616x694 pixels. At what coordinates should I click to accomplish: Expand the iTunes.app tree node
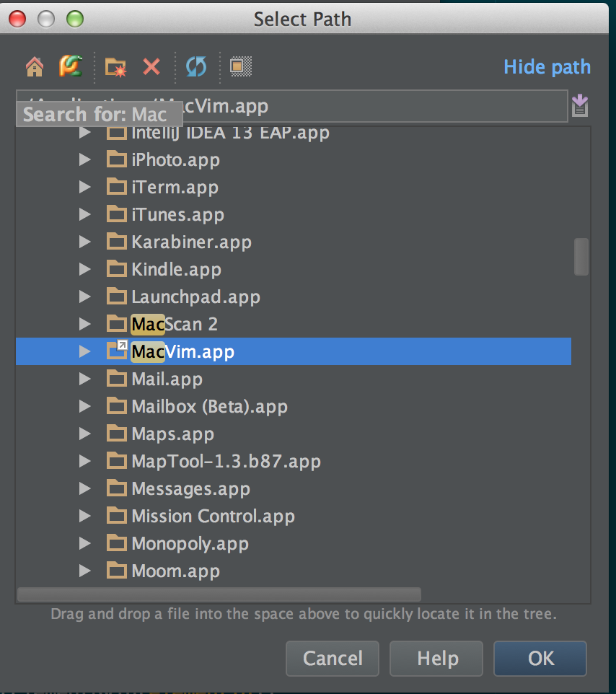click(84, 214)
